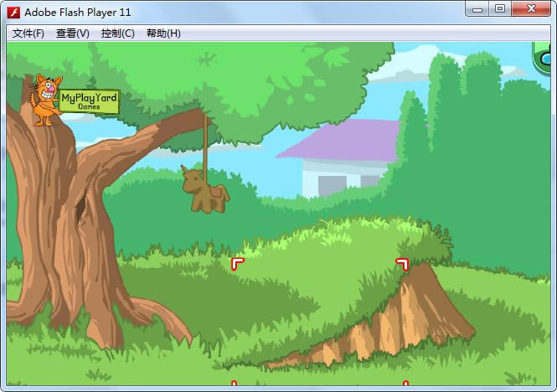
Task: Click the top-left red corner bracket
Action: click(x=237, y=264)
